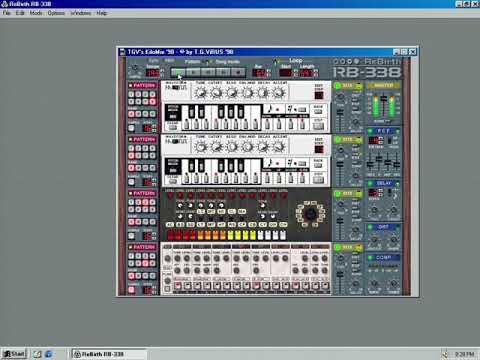Click the Step button on the second 303 synth
The width and height of the screenshot is (480, 360).
(x=318, y=180)
